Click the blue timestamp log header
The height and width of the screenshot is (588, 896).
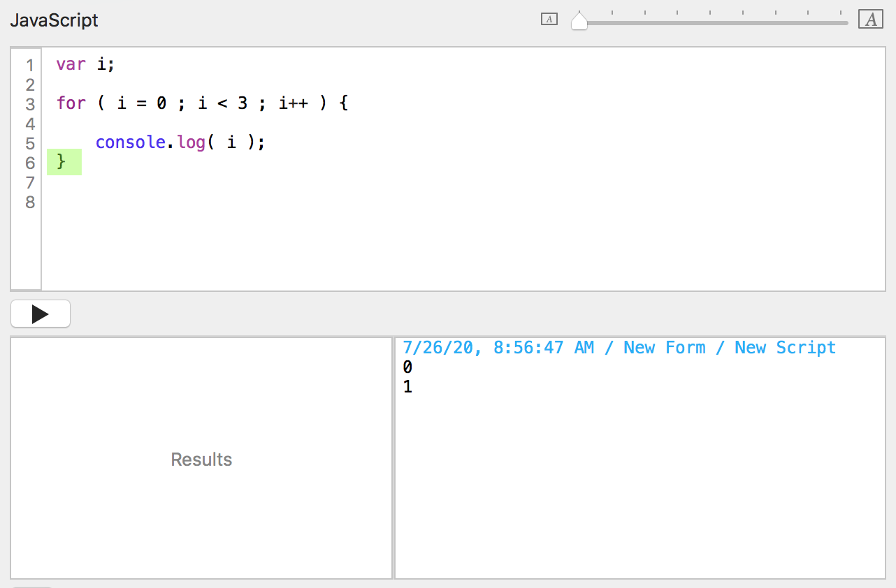619,348
